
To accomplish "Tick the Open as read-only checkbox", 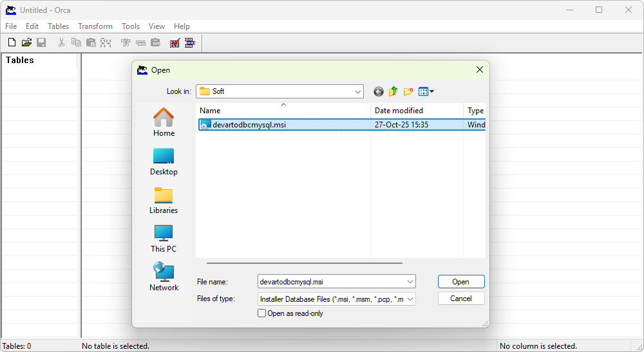I will point(261,313).
